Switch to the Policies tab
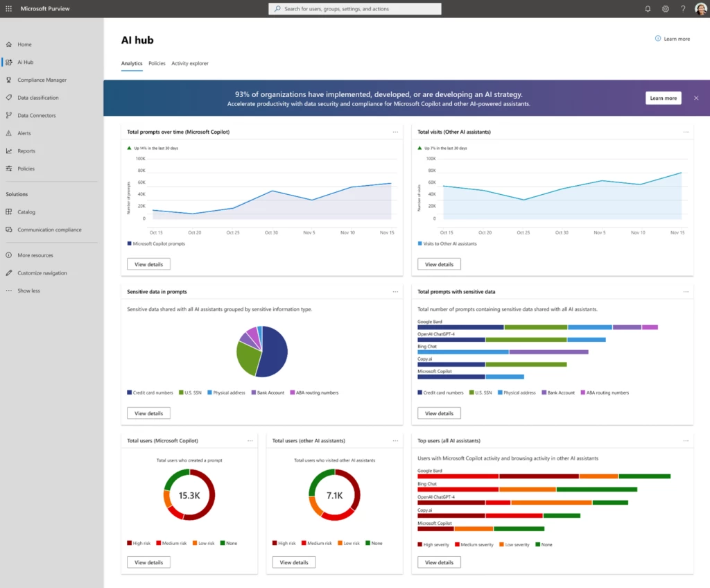The width and height of the screenshot is (710, 588). (157, 63)
